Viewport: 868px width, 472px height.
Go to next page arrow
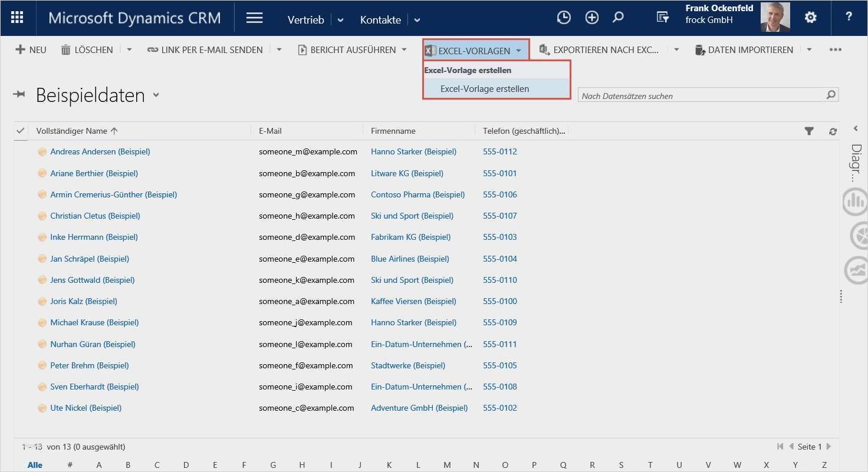coord(829,447)
